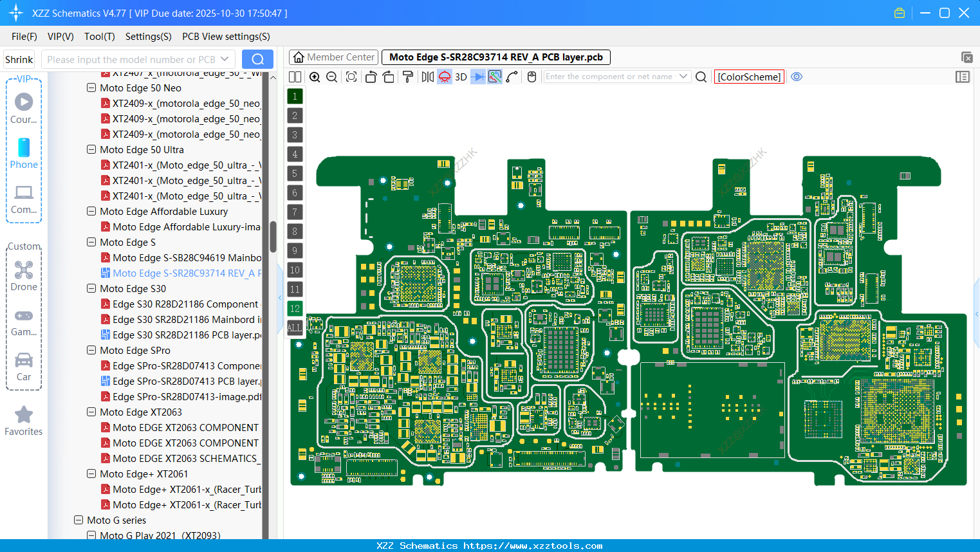Select the Zoom Out tool
Screen dimensions: 980x552
(331, 77)
